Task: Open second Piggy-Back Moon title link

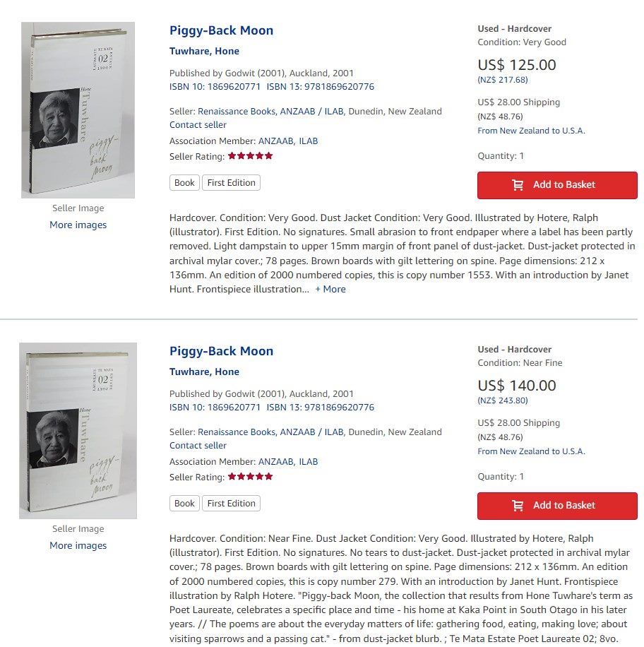Action: 222,351
